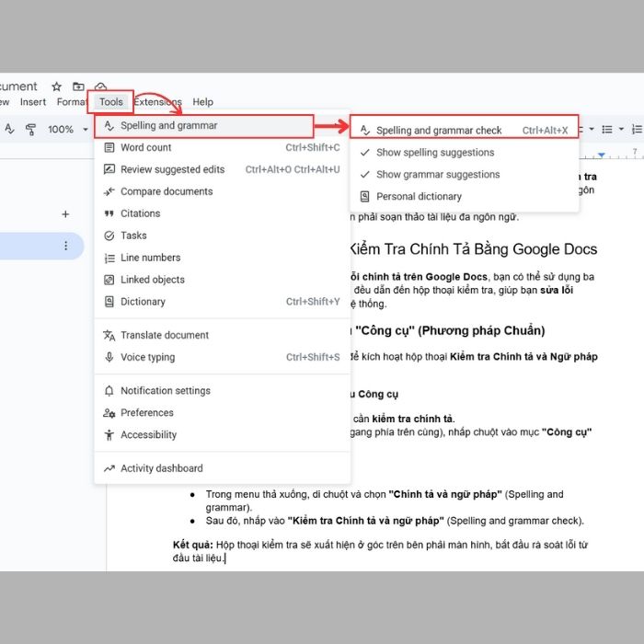This screenshot has width=644, height=644.
Task: Open three-dot options on sidebar tab
Action: click(x=65, y=246)
